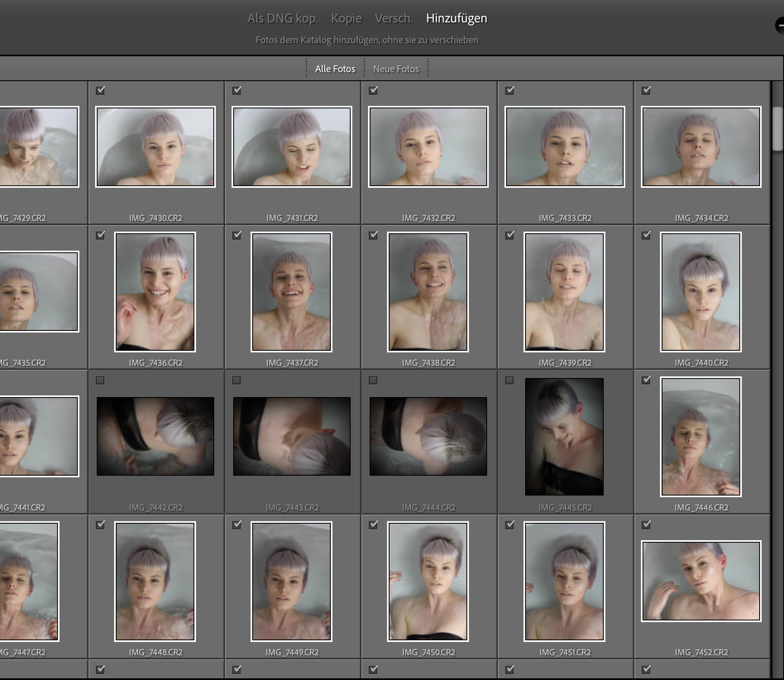Show Alle Fotos in the grid
Image resolution: width=784 pixels, height=680 pixels.
335,69
